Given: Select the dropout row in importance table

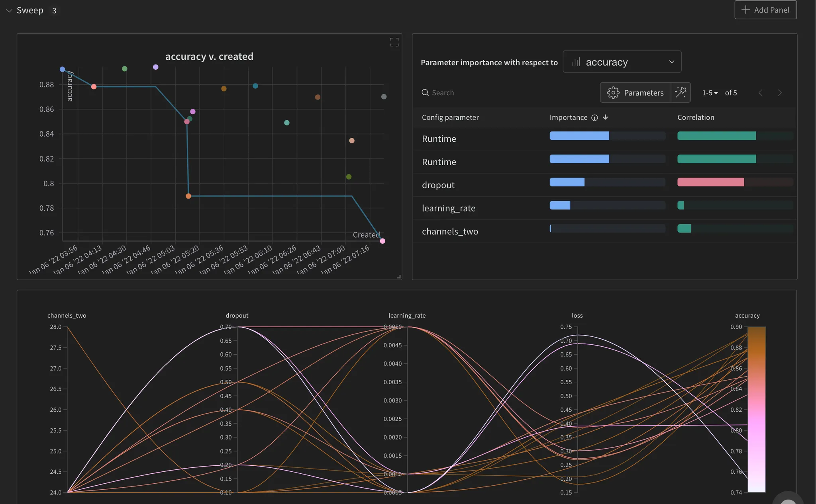Looking at the screenshot, I should point(438,185).
